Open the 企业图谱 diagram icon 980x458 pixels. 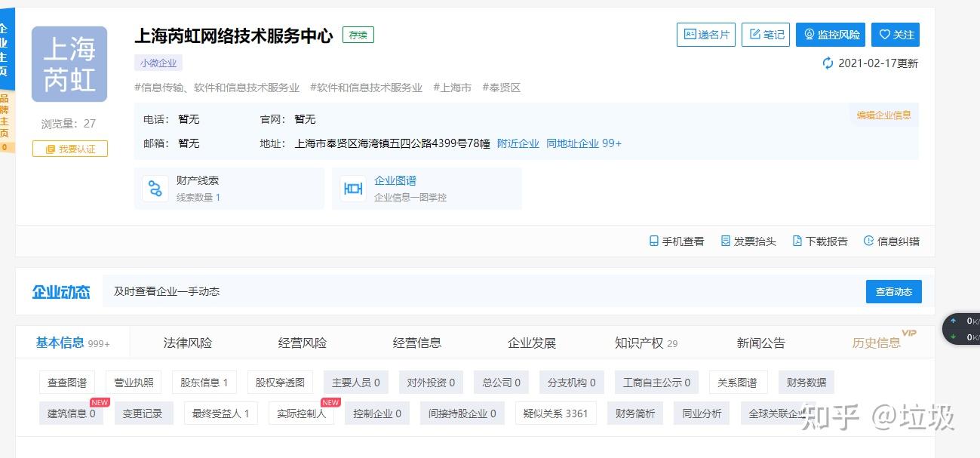click(x=353, y=189)
